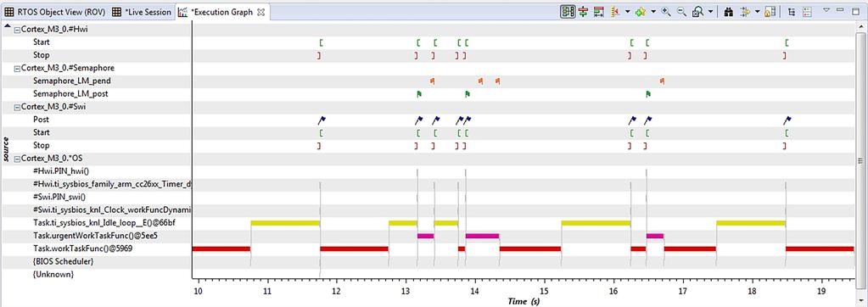Collapse the Cortex_M3_0.#Swi group

click(x=17, y=107)
